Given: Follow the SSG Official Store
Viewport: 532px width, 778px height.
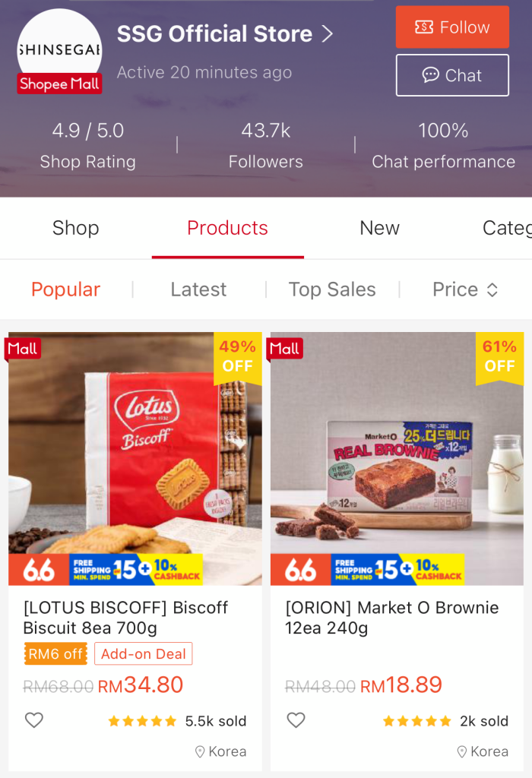Looking at the screenshot, I should [452, 27].
